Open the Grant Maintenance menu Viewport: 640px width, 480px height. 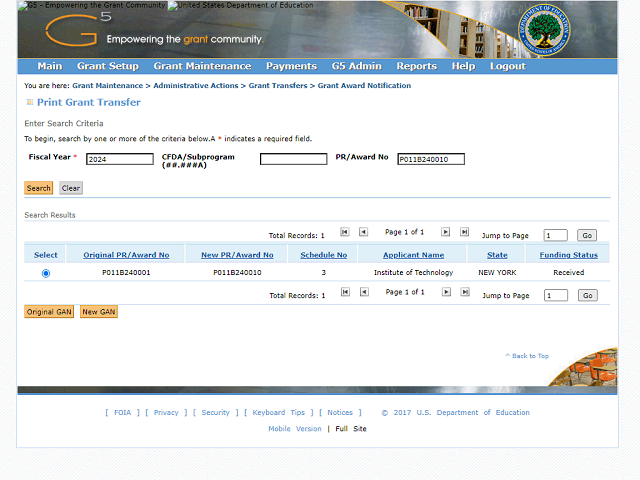[202, 66]
